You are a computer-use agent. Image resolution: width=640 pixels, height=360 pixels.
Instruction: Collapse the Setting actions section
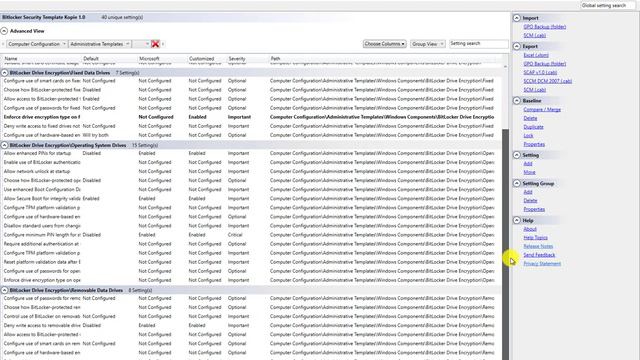(517, 155)
